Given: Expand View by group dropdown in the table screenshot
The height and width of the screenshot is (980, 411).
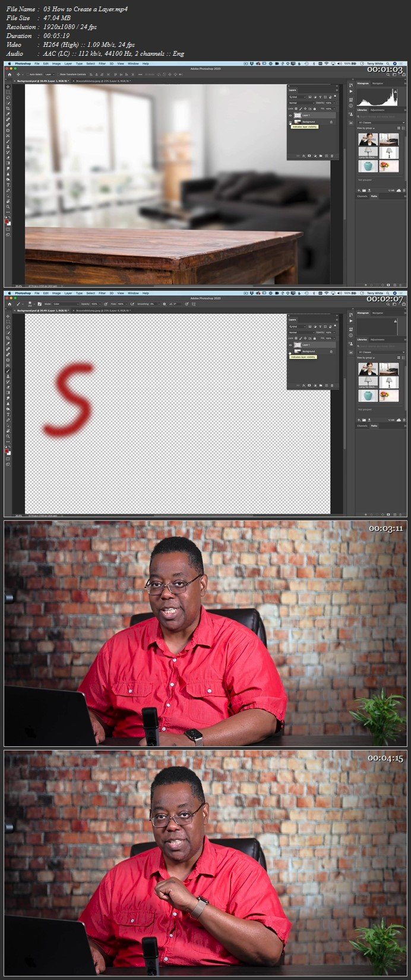Looking at the screenshot, I should pos(366,128).
